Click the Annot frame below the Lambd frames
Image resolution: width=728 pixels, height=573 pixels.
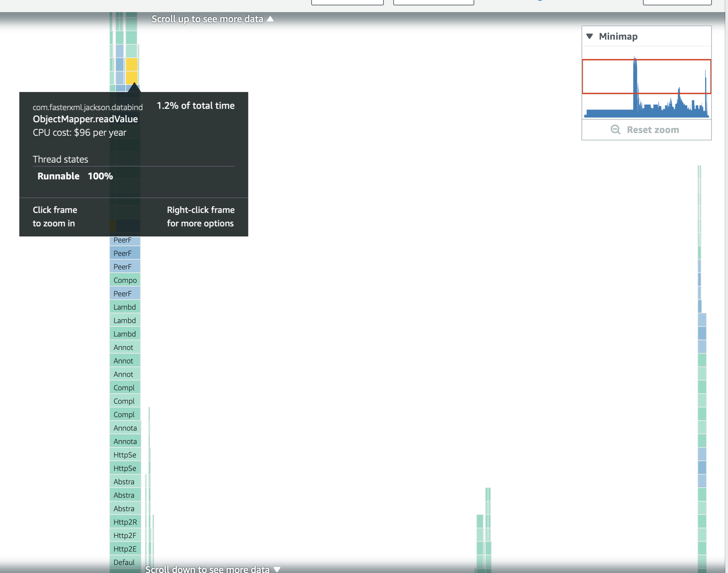pos(125,347)
